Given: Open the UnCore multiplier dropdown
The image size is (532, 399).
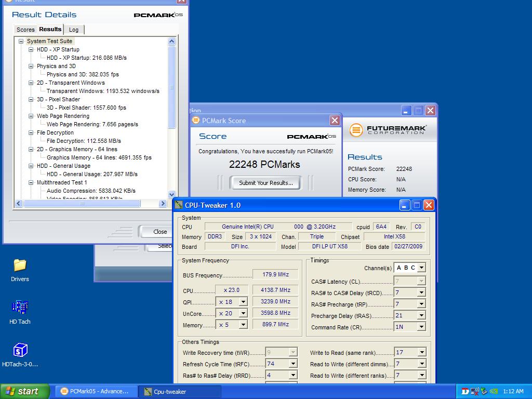Looking at the screenshot, I should (x=243, y=313).
